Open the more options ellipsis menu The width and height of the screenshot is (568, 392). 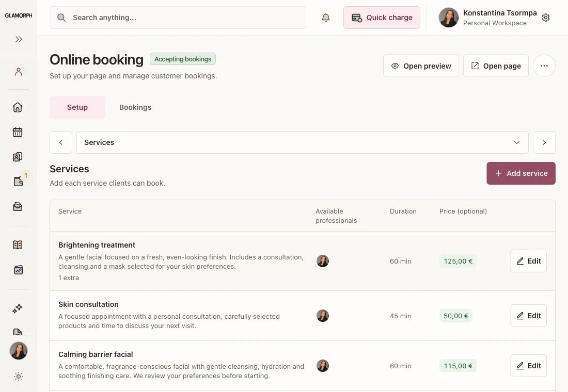544,66
